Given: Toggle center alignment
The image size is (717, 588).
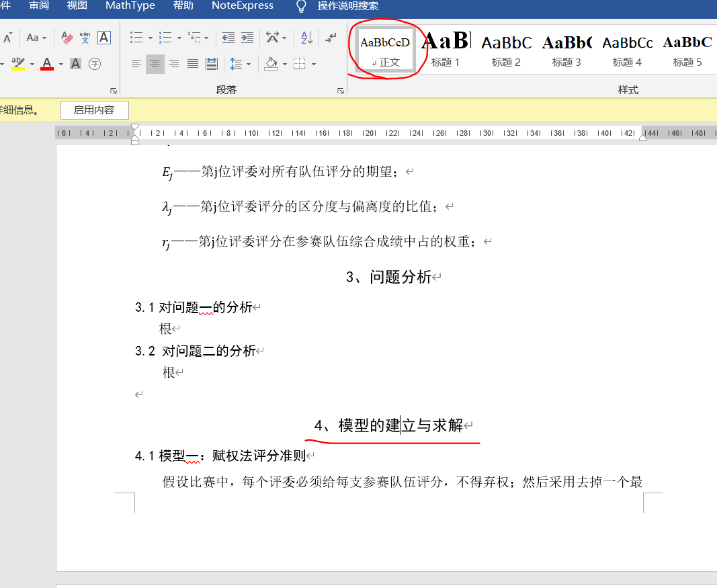Looking at the screenshot, I should coord(155,64).
